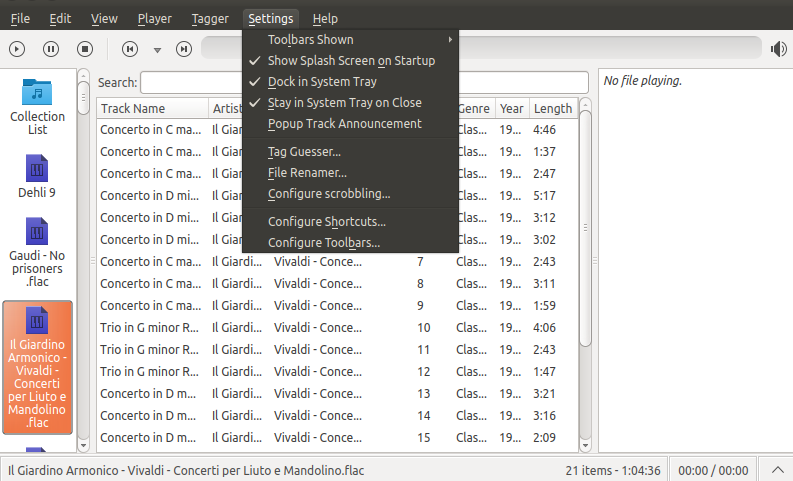Sort by Track Name column header
Image resolution: width=793 pixels, height=481 pixels.
(153, 108)
